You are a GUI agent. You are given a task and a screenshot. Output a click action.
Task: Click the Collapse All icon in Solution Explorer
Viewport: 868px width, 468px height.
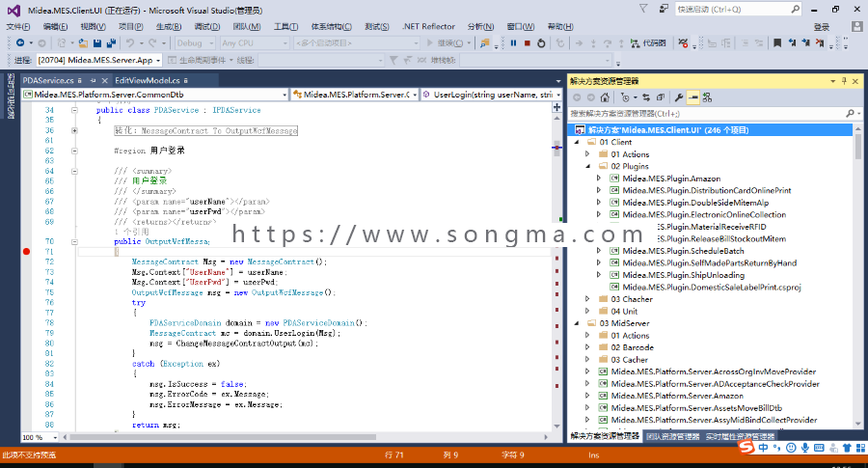661,98
